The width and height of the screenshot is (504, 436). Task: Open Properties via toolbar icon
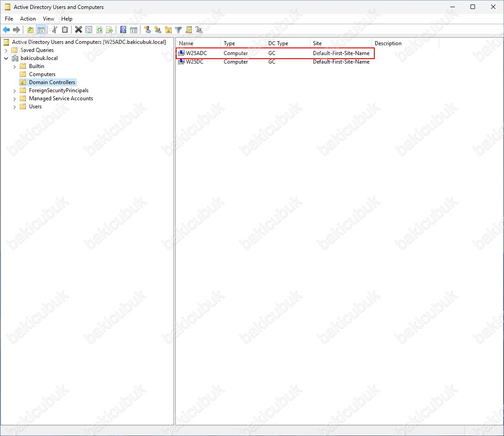pos(89,30)
